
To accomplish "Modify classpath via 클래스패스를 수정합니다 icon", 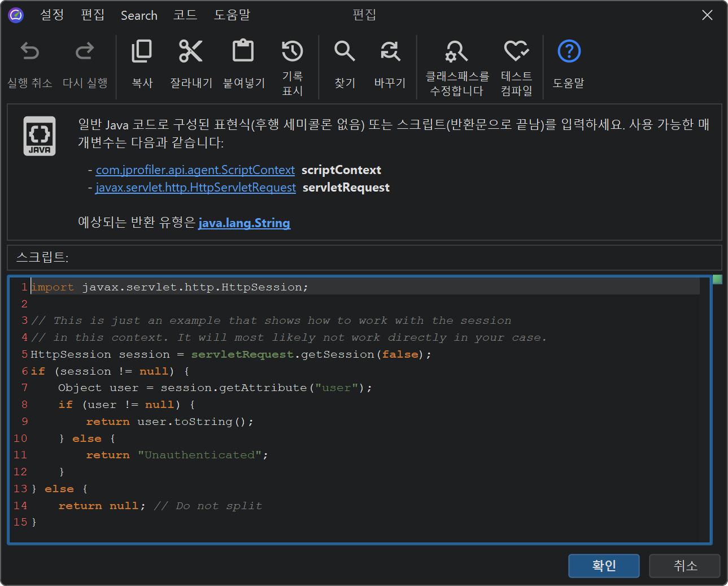I will (456, 52).
